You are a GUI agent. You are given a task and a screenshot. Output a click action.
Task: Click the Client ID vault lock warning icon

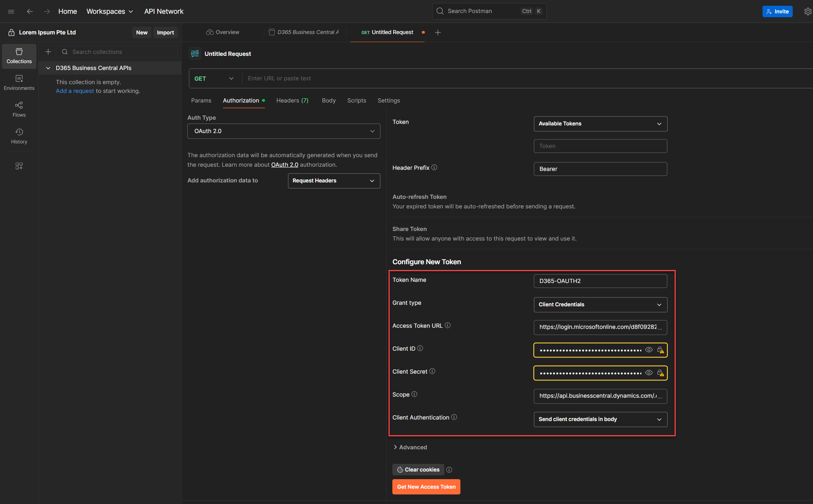click(x=660, y=350)
